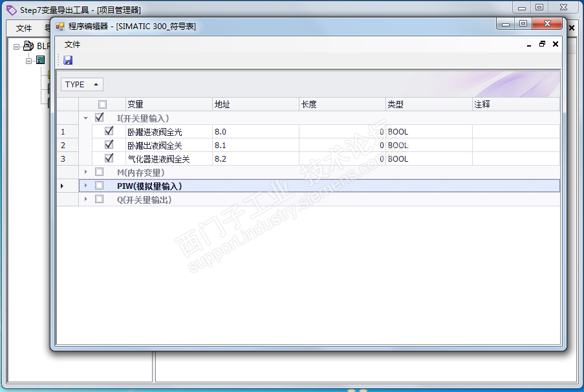Sort by the 地址 column header
The height and width of the screenshot is (392, 584).
pos(256,104)
